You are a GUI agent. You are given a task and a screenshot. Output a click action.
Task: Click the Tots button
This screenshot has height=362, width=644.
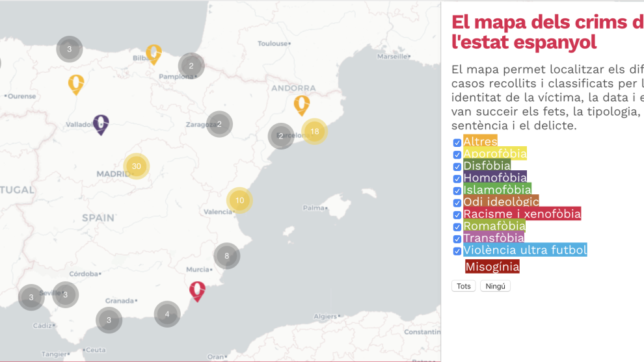click(x=463, y=286)
